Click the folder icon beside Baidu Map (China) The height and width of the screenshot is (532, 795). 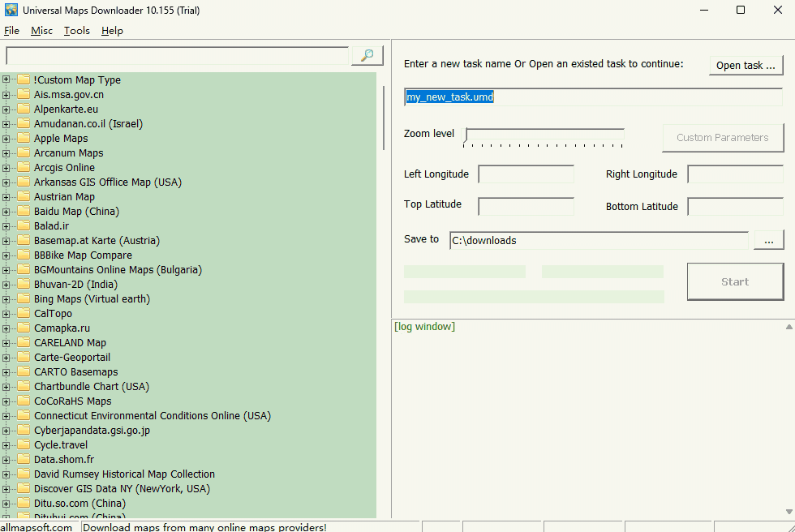(23, 211)
